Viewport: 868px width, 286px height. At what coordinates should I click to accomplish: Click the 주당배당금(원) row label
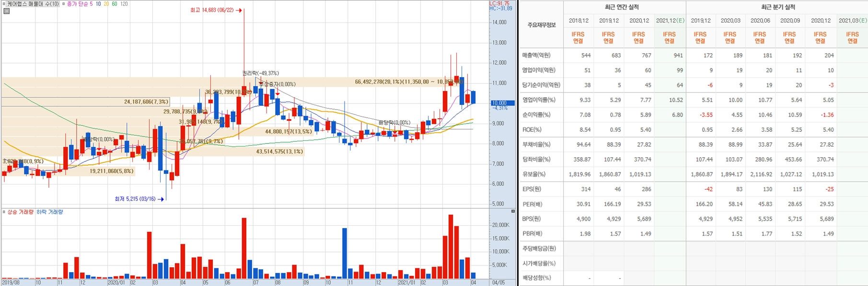[x=539, y=249]
